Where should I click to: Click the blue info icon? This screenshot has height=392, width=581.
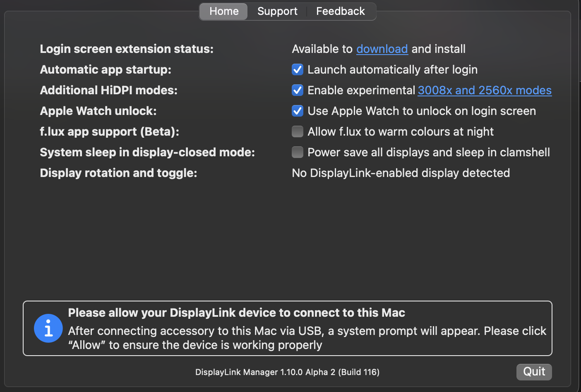click(48, 328)
